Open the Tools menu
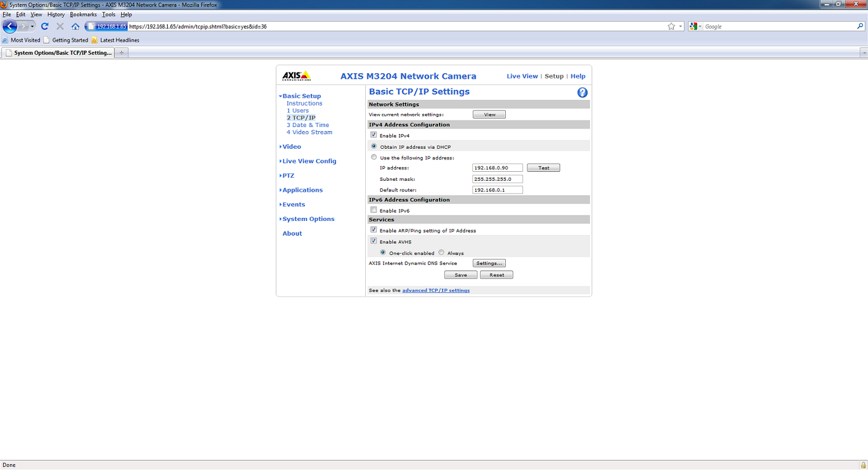The height and width of the screenshot is (470, 868). [x=109, y=14]
